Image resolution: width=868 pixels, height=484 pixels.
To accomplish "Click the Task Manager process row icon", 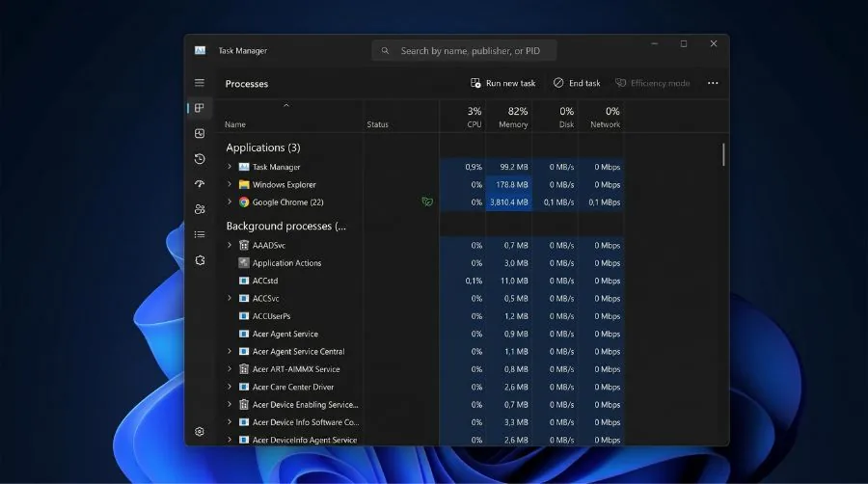I will (x=244, y=167).
